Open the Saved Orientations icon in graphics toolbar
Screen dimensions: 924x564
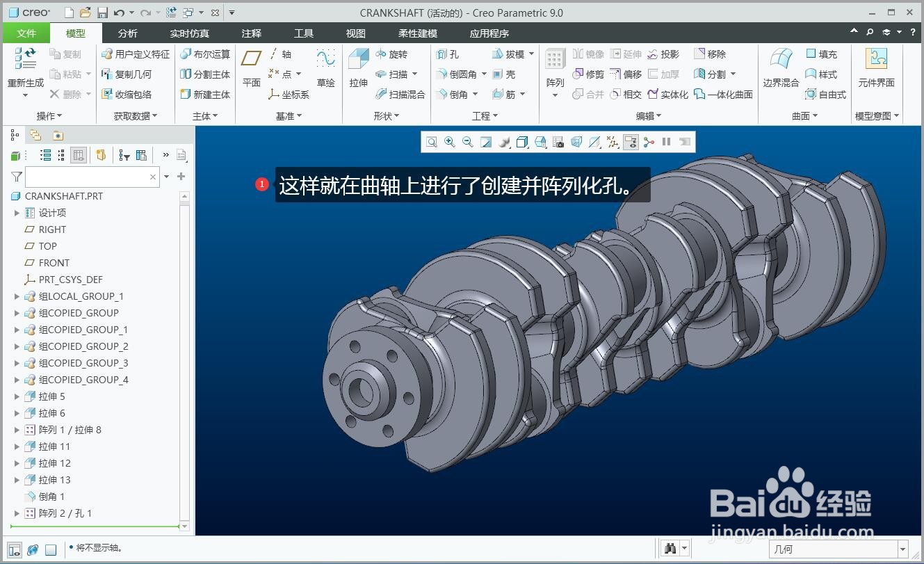540,142
